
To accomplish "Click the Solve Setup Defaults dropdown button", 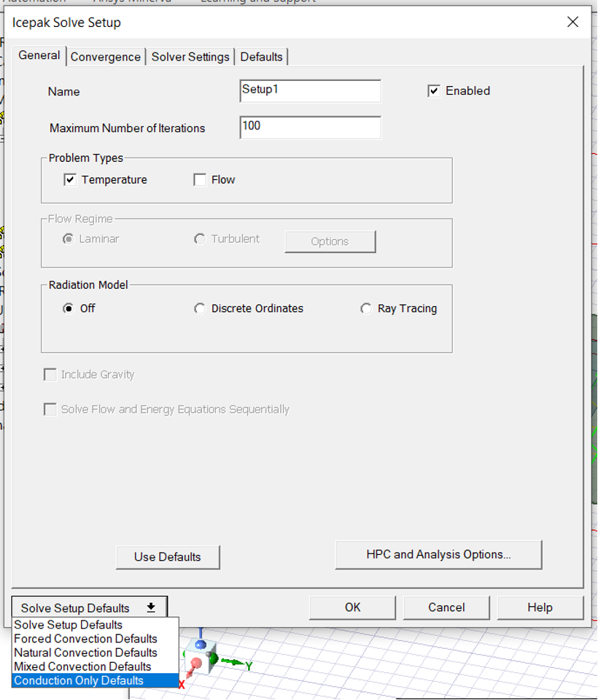I will (x=89, y=607).
